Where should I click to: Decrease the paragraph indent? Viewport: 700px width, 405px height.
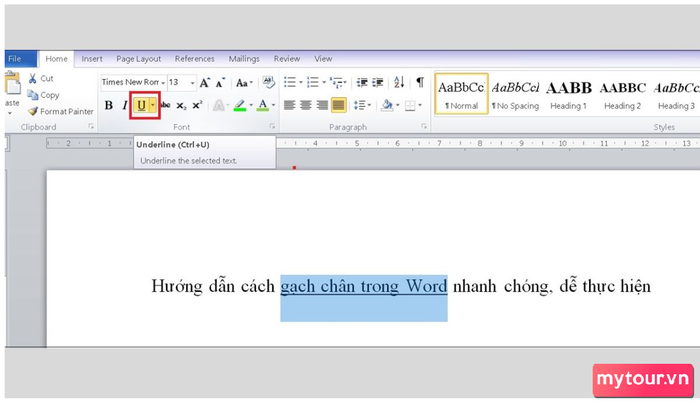[362, 83]
